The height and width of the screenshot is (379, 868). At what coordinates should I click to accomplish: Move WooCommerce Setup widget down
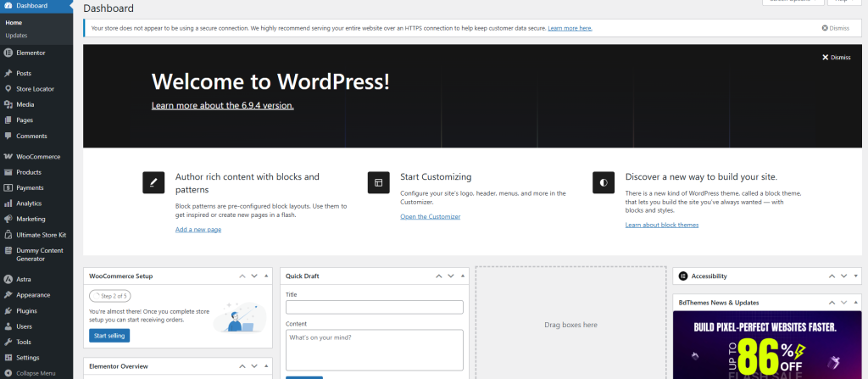(254, 276)
